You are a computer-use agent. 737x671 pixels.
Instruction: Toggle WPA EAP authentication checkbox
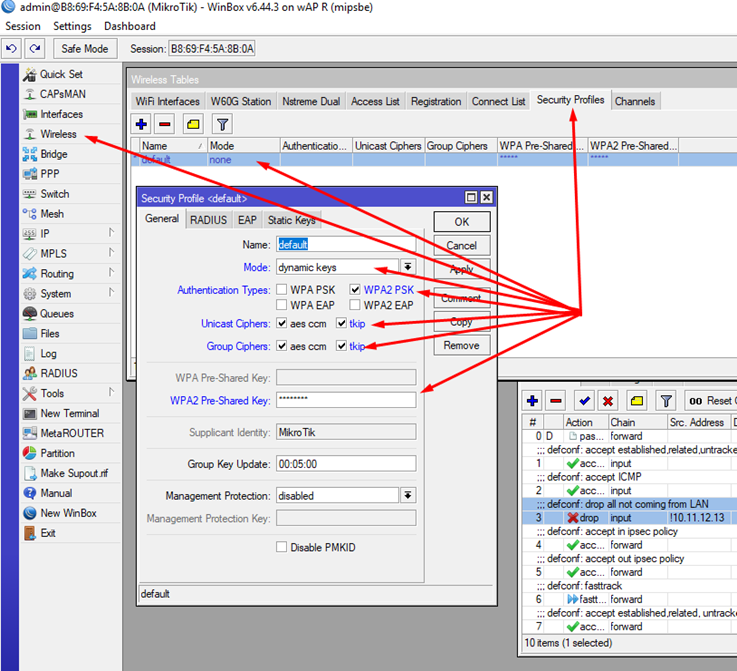coord(282,304)
